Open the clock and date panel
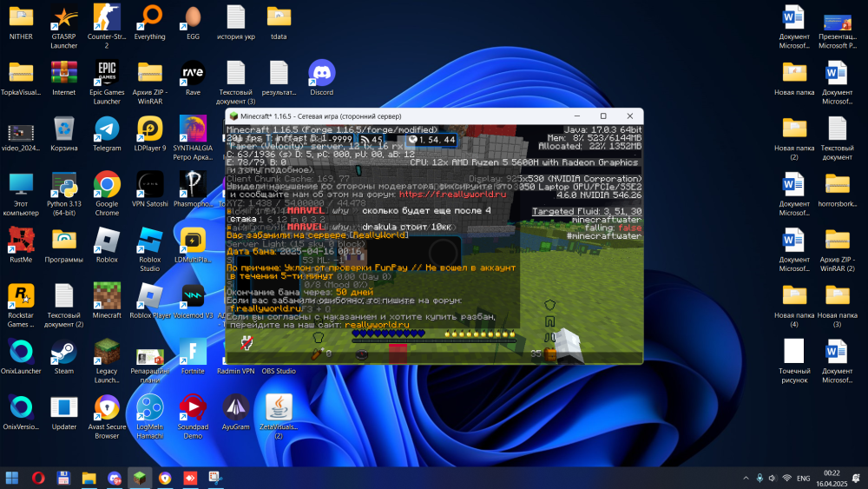 point(832,478)
